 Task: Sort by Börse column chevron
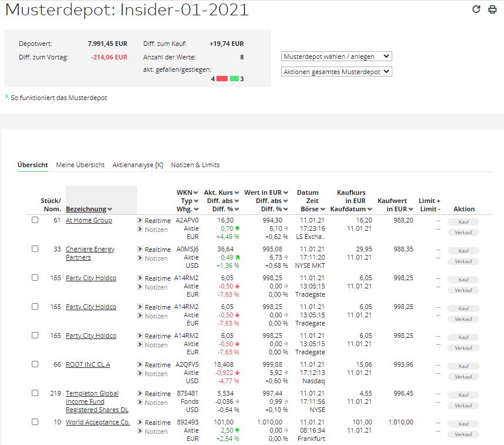click(322, 209)
